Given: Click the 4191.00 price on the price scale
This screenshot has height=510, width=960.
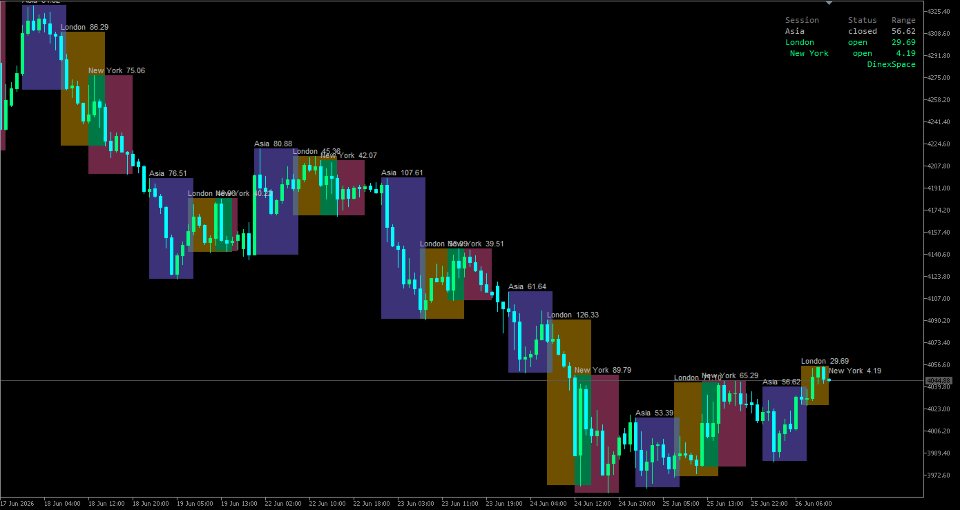Looking at the screenshot, I should (940, 188).
